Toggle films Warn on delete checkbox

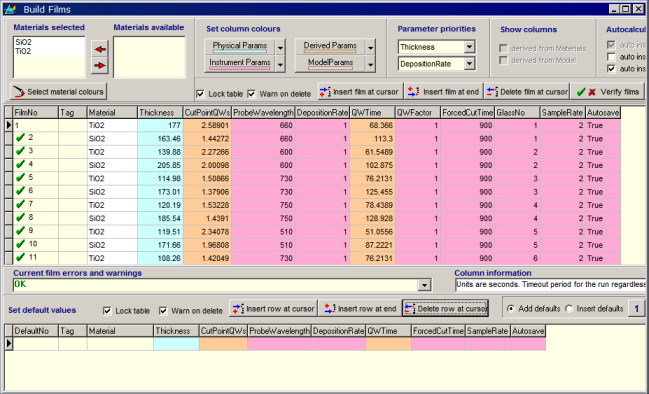(x=252, y=94)
